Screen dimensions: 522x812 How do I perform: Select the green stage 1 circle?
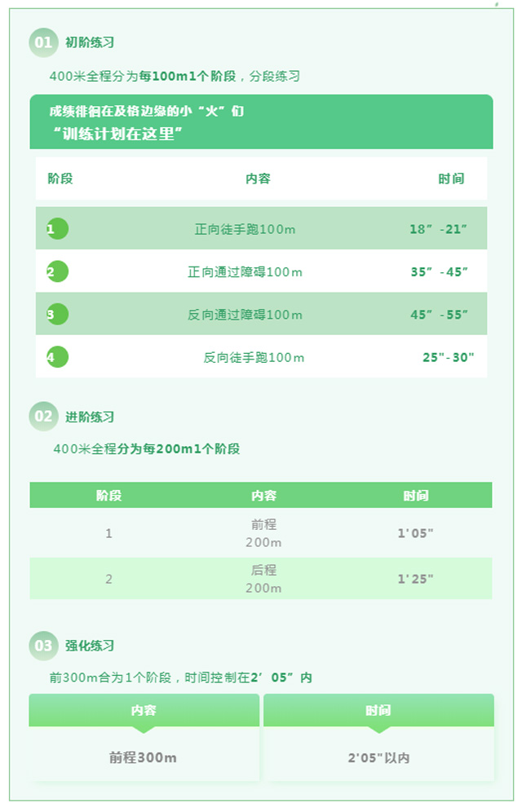[x=57, y=229]
